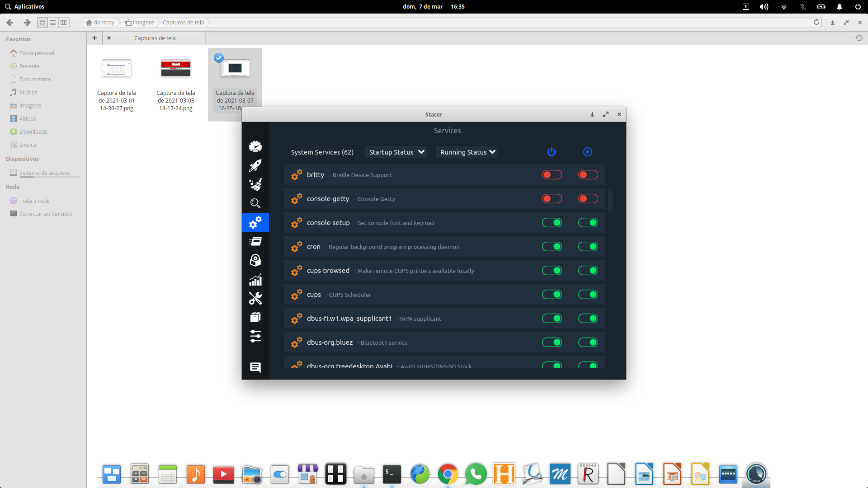Start console-getty with running toggle
Viewport: 868px width, 488px height.
pyautogui.click(x=588, y=199)
